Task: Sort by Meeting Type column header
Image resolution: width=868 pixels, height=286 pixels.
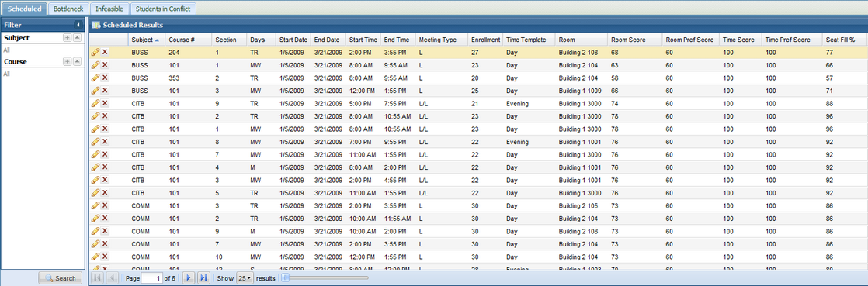Action: tap(442, 40)
